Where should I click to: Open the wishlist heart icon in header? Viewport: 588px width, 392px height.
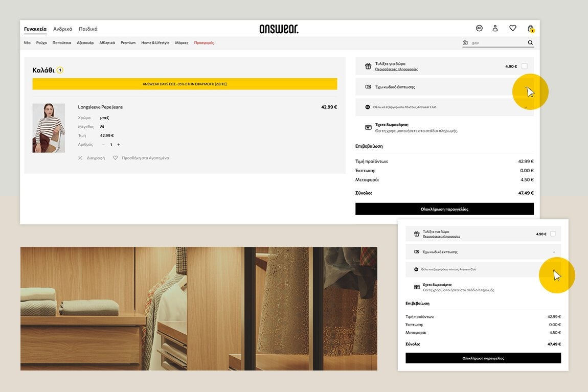tap(512, 28)
